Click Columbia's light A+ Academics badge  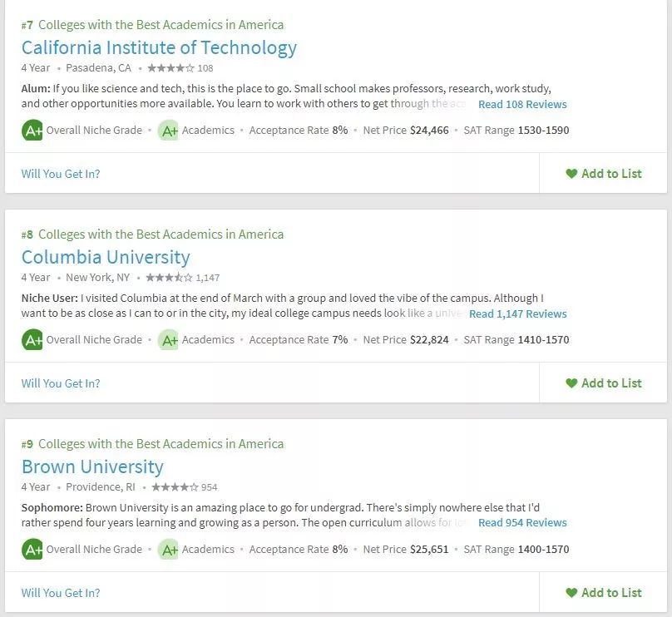[x=169, y=340]
